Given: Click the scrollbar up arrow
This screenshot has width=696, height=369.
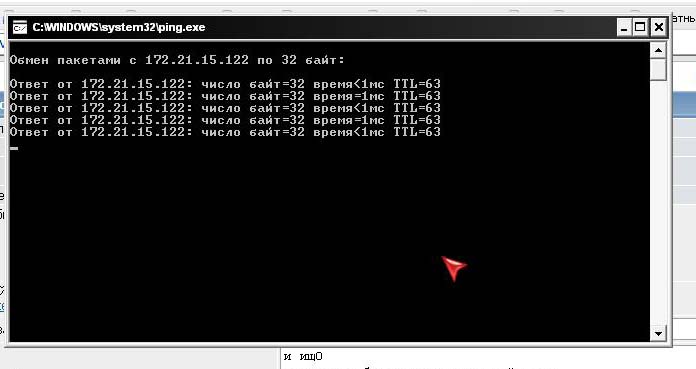Looking at the screenshot, I should [658, 50].
